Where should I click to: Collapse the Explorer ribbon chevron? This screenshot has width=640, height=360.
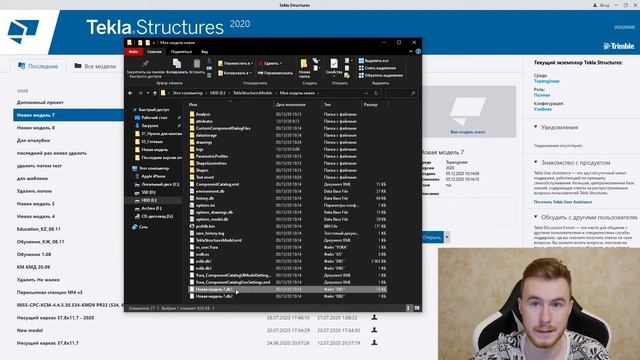tap(411, 51)
